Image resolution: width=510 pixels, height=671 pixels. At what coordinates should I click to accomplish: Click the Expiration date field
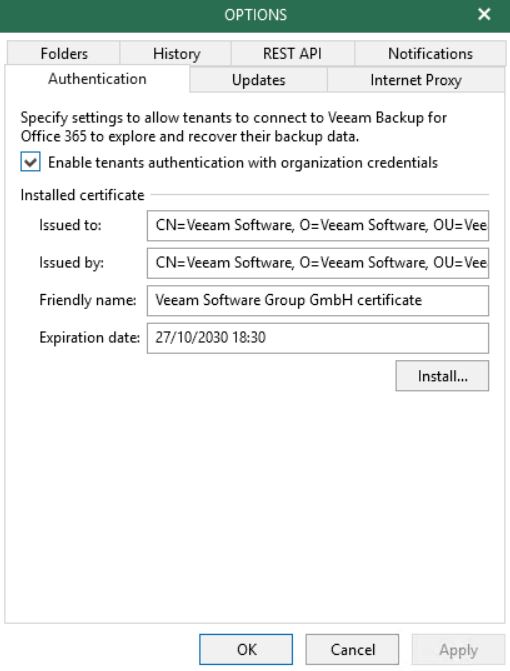[x=318, y=338]
